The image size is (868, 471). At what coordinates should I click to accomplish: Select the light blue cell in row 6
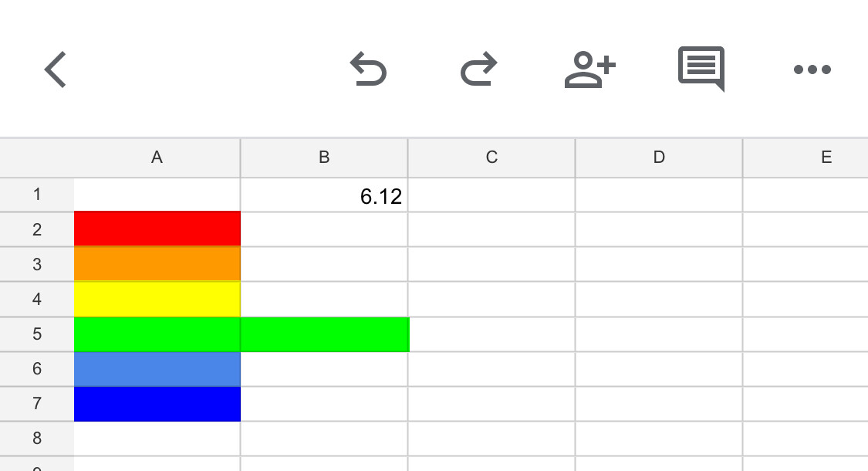point(157,369)
